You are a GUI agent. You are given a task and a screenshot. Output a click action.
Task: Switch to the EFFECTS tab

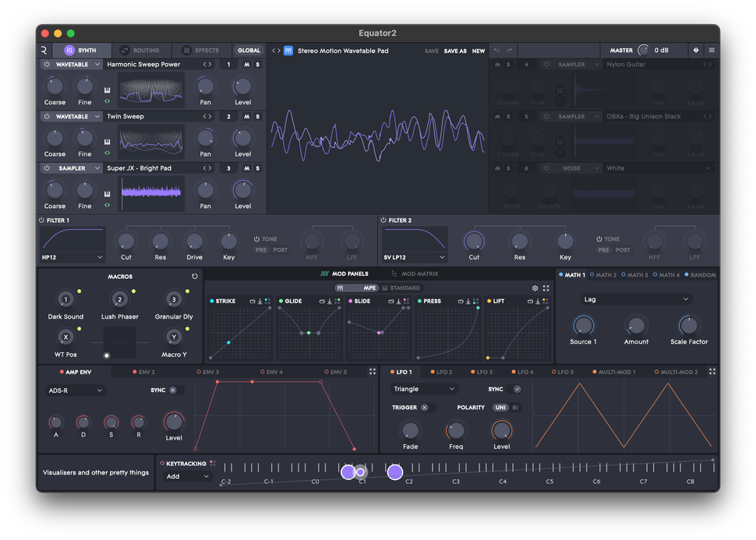tap(200, 50)
